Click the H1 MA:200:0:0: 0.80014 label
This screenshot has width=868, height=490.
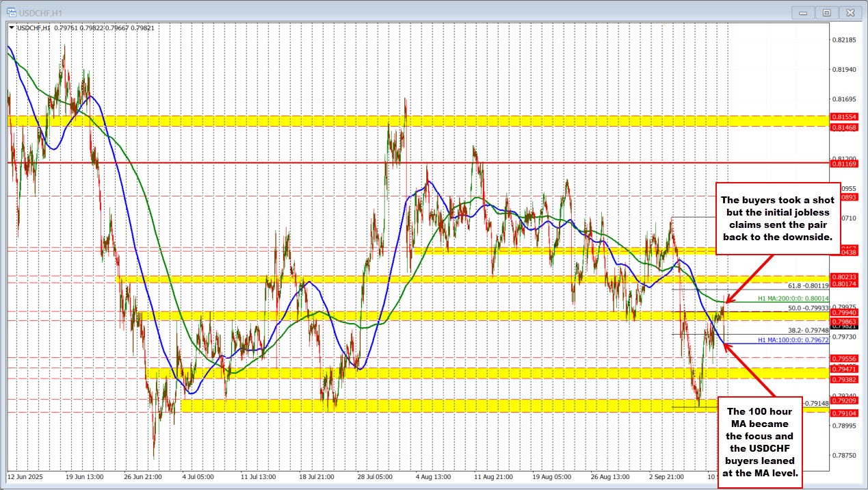coord(793,299)
